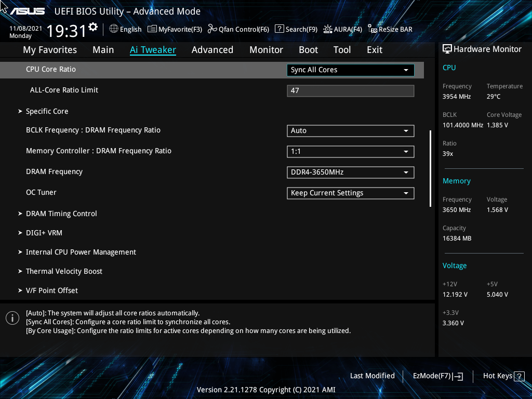Open the Monitor tab
532x399 pixels.
point(266,50)
